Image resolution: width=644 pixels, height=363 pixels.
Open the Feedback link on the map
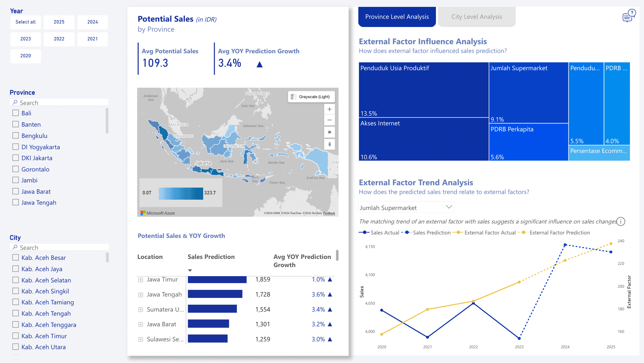pos(329,213)
